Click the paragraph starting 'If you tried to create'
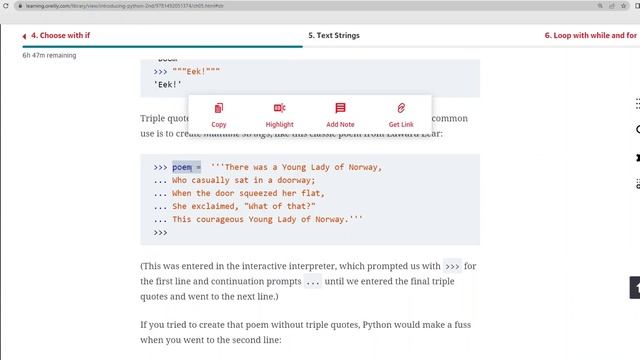Image resolution: width=640 pixels, height=360 pixels. 306,332
